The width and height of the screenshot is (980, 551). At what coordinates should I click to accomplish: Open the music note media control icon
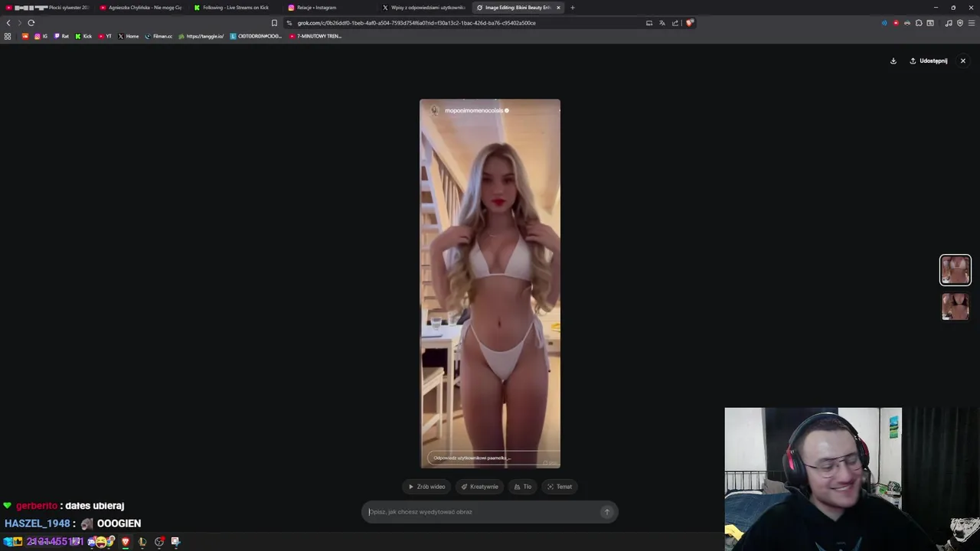click(949, 23)
